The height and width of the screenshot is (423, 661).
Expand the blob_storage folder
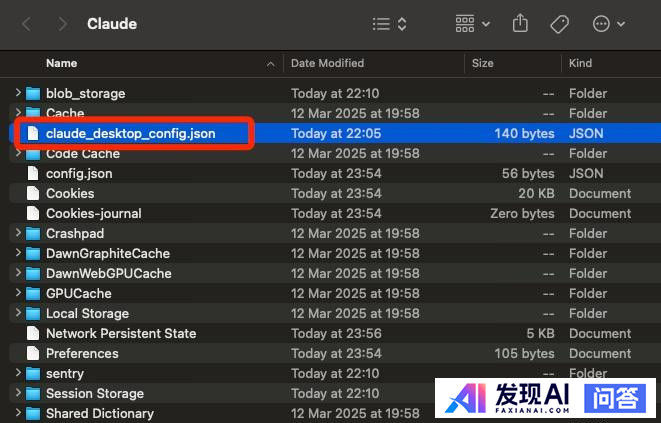coord(18,93)
